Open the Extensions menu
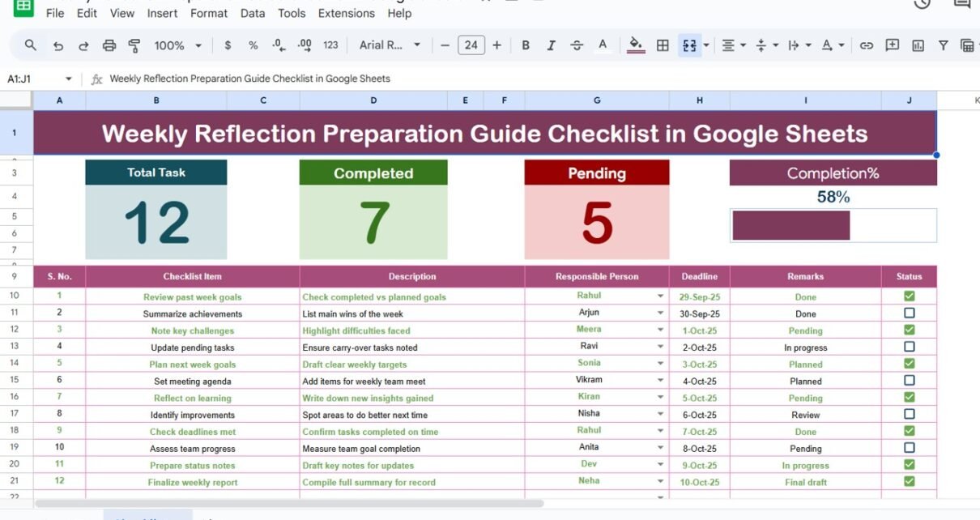The width and height of the screenshot is (980, 520). tap(346, 13)
